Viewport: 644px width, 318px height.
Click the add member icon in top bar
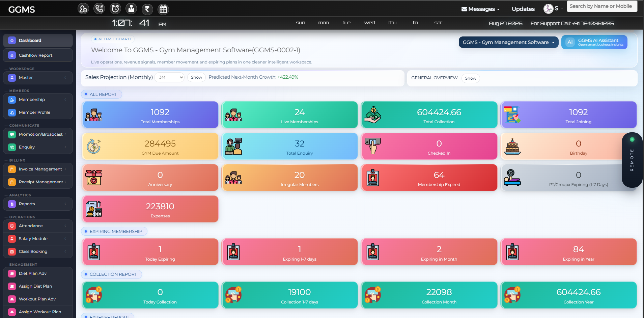point(83,9)
